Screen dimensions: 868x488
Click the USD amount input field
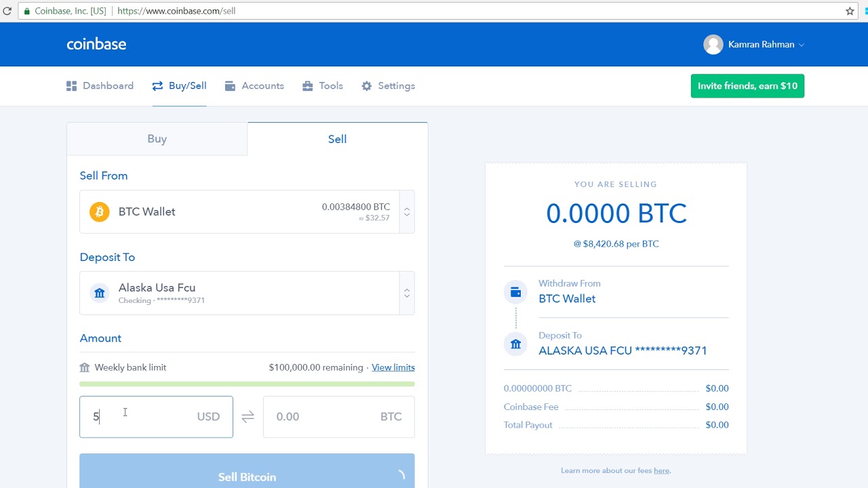click(156, 417)
